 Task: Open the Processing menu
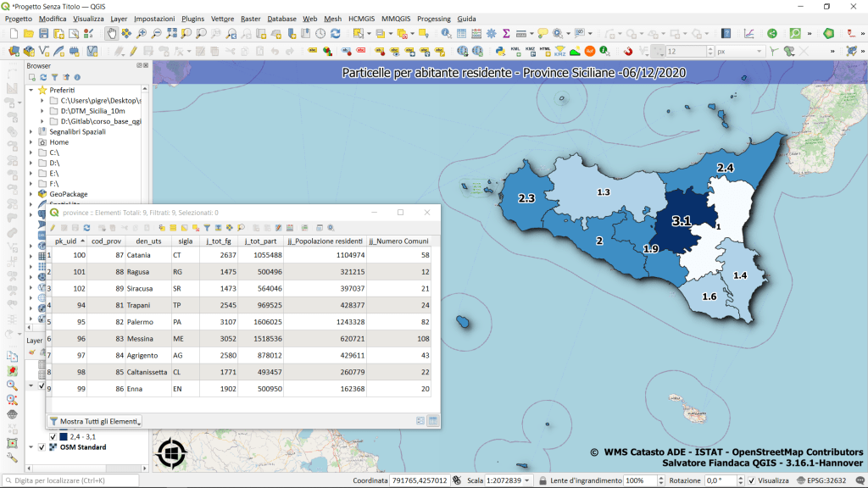coord(433,18)
